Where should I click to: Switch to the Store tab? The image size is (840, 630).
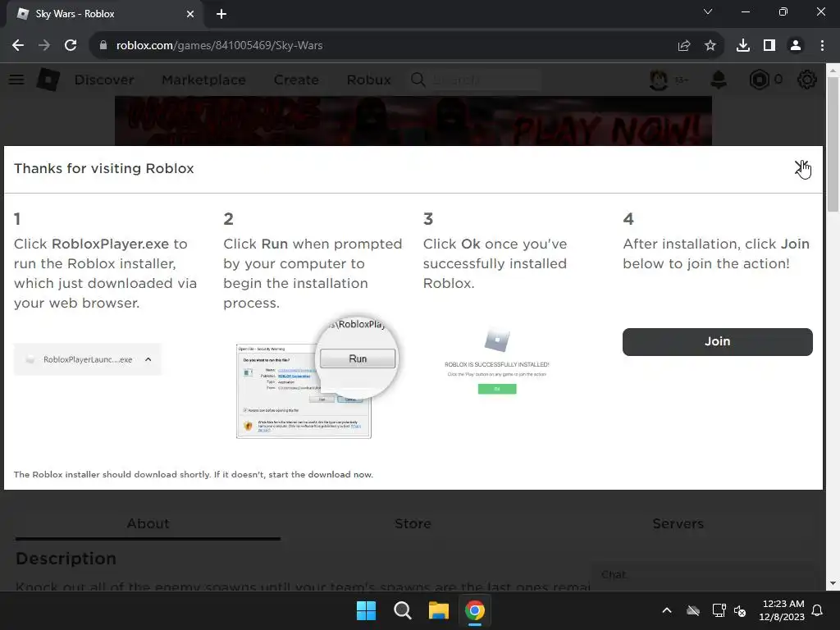point(413,523)
